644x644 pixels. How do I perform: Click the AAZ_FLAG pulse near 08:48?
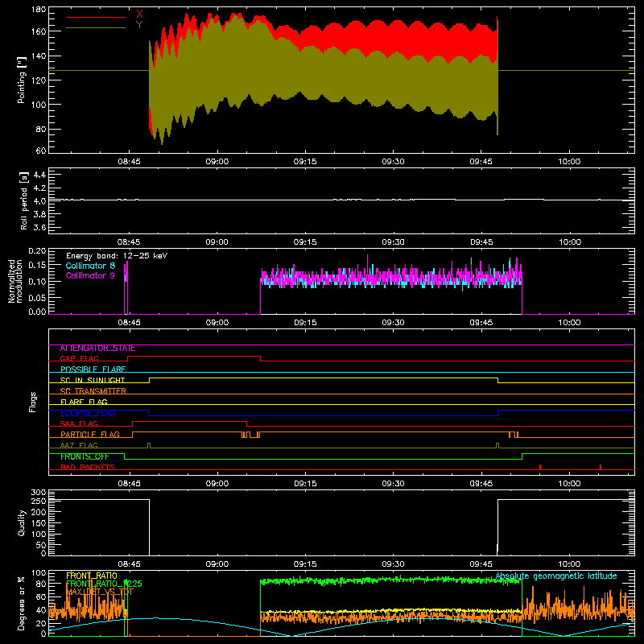tap(149, 446)
